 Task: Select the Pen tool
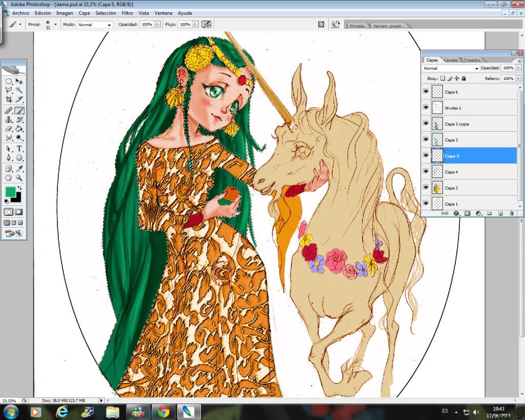pos(9,157)
